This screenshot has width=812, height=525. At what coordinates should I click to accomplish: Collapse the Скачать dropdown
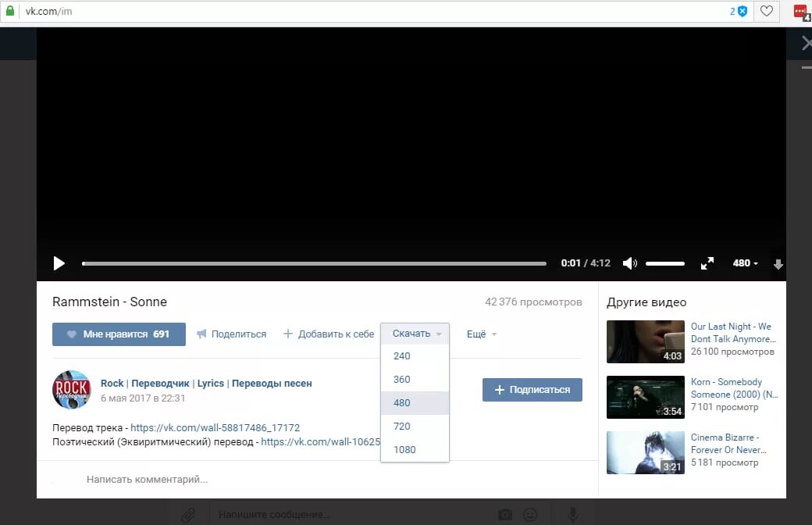[x=415, y=334]
